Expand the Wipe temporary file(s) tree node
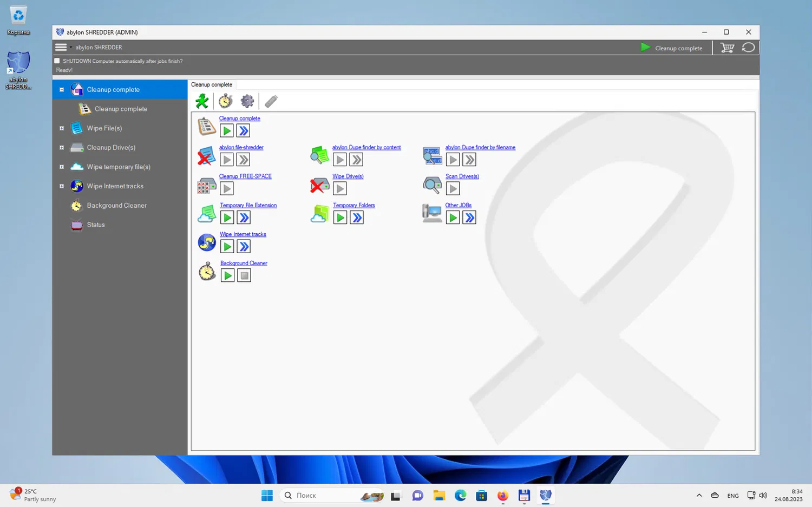This screenshot has width=812, height=507. click(x=62, y=167)
